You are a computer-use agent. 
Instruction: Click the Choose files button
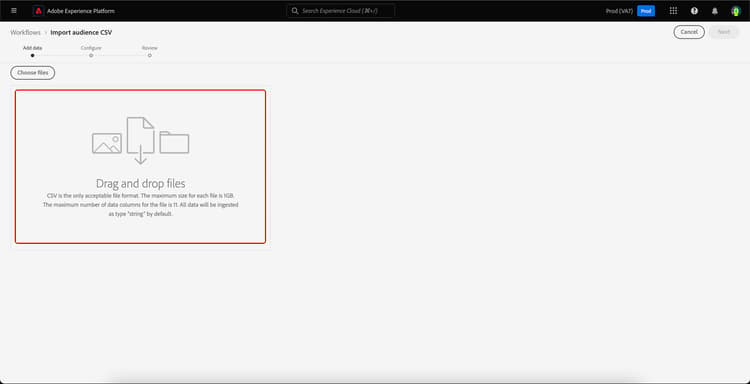click(33, 73)
